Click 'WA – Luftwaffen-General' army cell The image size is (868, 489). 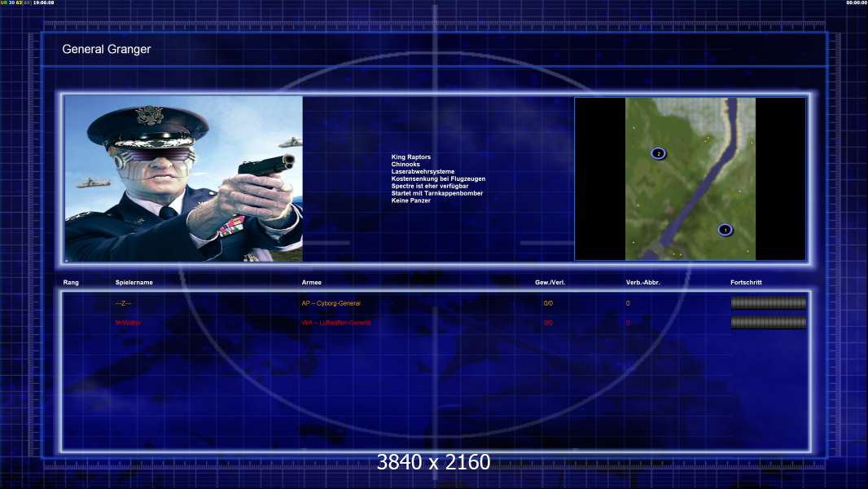tap(336, 323)
